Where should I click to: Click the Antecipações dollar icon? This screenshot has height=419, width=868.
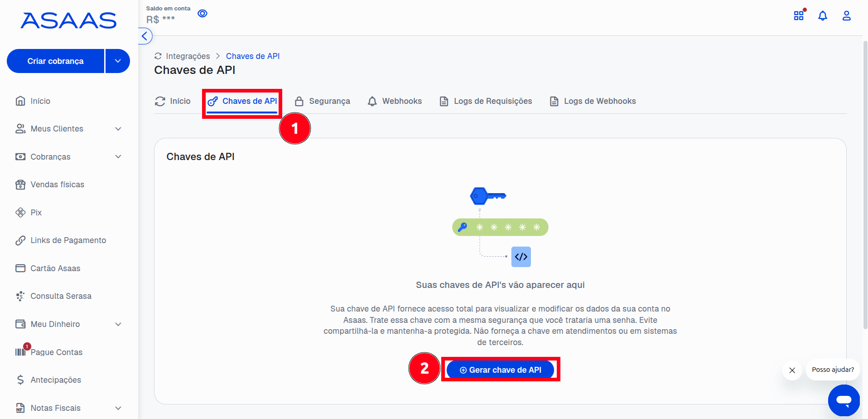click(20, 380)
